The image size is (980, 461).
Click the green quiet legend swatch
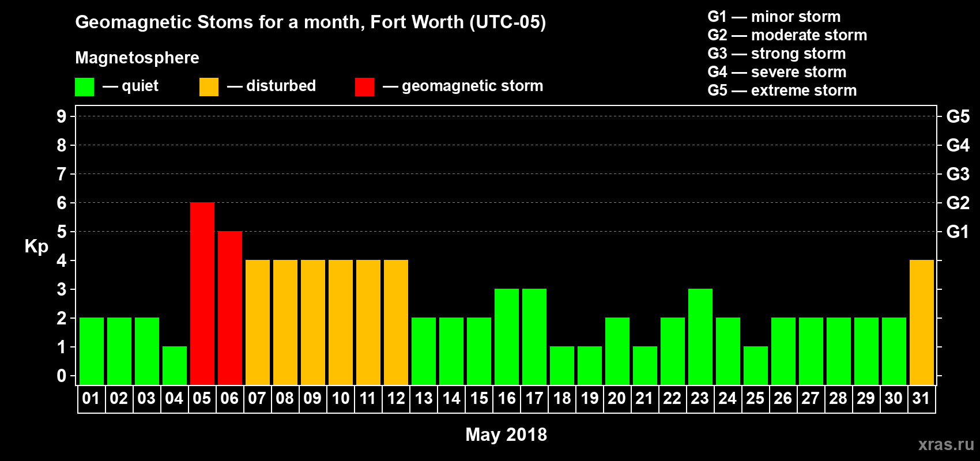pos(84,87)
